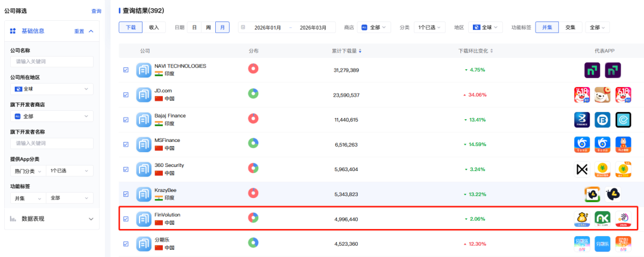Click 旗下开发者名称 keyword input field
Image resolution: width=644 pixels, height=257 pixels.
click(52, 143)
